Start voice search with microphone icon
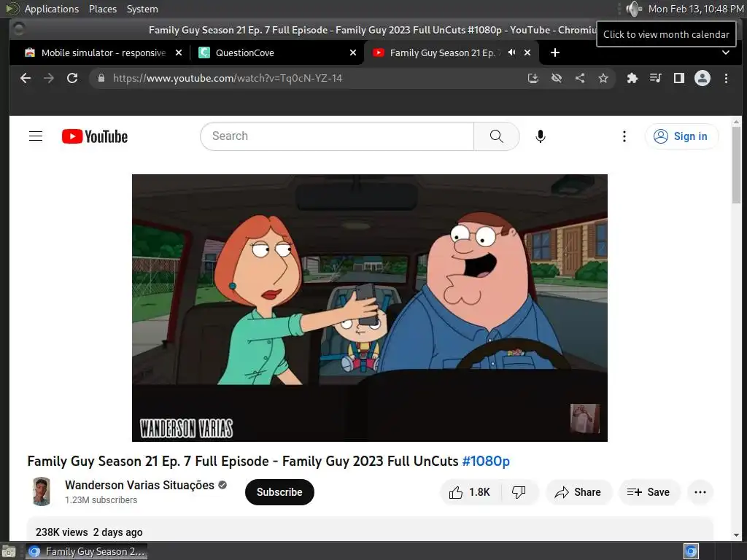This screenshot has height=560, width=747. (x=541, y=136)
